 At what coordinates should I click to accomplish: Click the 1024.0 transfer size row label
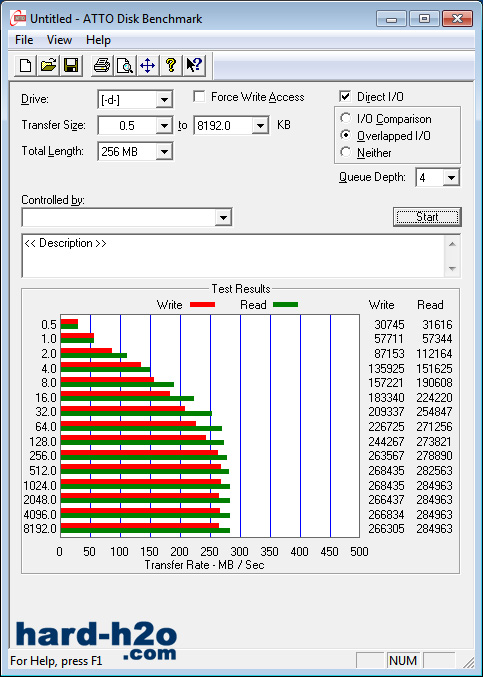tap(40, 485)
